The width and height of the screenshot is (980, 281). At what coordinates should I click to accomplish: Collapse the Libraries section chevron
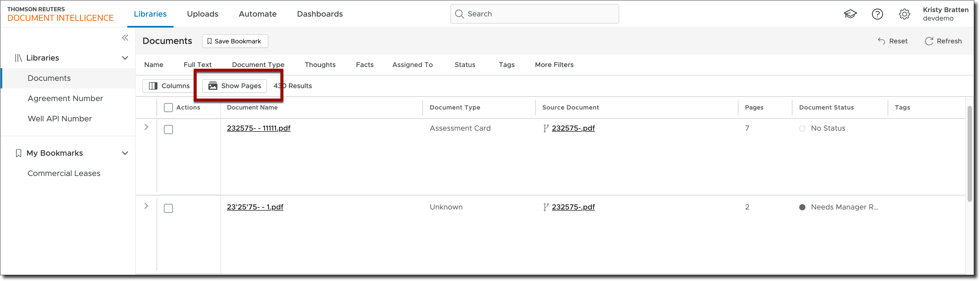pos(125,57)
